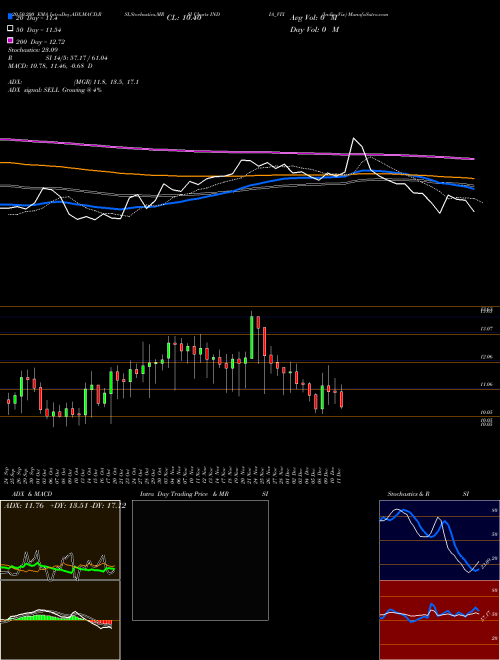Click the 'ADX signal: SELL Growing' line
This screenshot has height=660, width=500.
coord(55,90)
